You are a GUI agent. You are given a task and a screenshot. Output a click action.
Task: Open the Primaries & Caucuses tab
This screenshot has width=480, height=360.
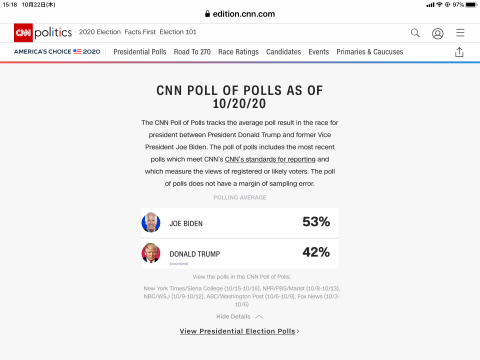point(370,52)
